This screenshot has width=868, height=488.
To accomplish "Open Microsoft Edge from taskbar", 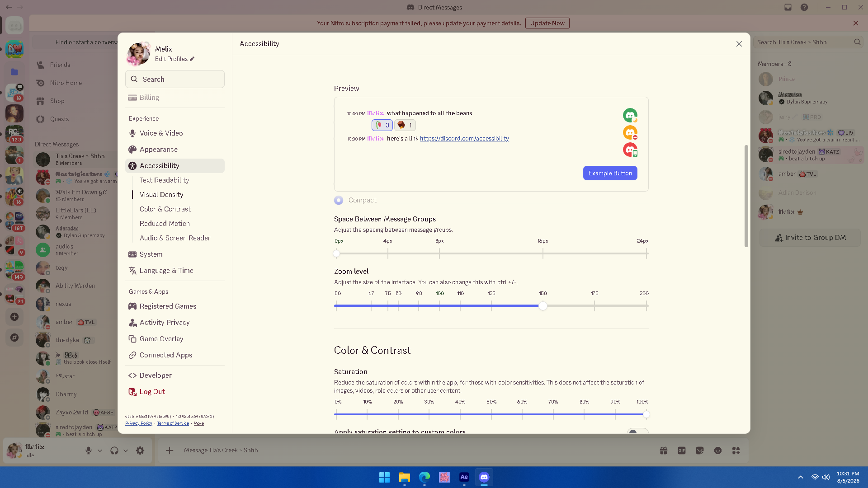I will pyautogui.click(x=424, y=478).
